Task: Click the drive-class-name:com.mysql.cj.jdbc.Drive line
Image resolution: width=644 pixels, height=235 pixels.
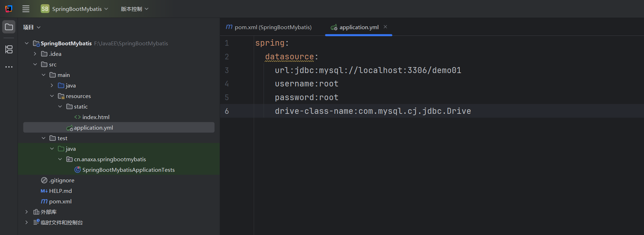Action: point(373,111)
